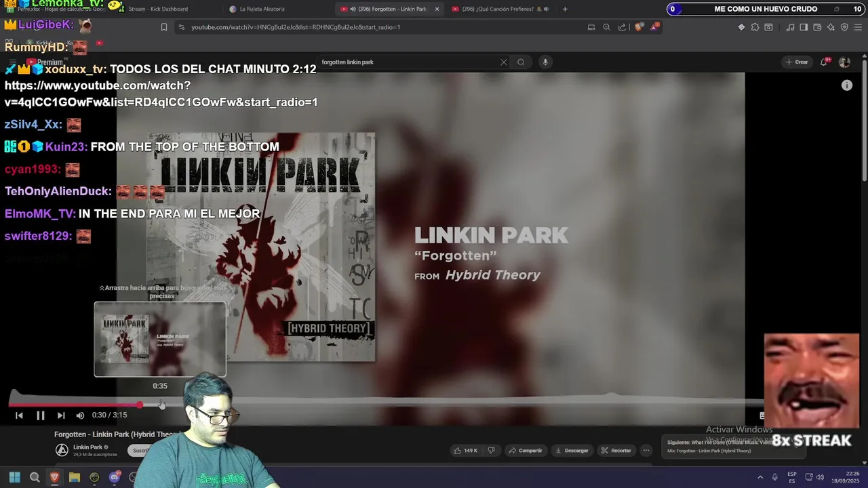The width and height of the screenshot is (868, 488).
Task: Click the zoom magnifier in address bar
Action: [606, 27]
